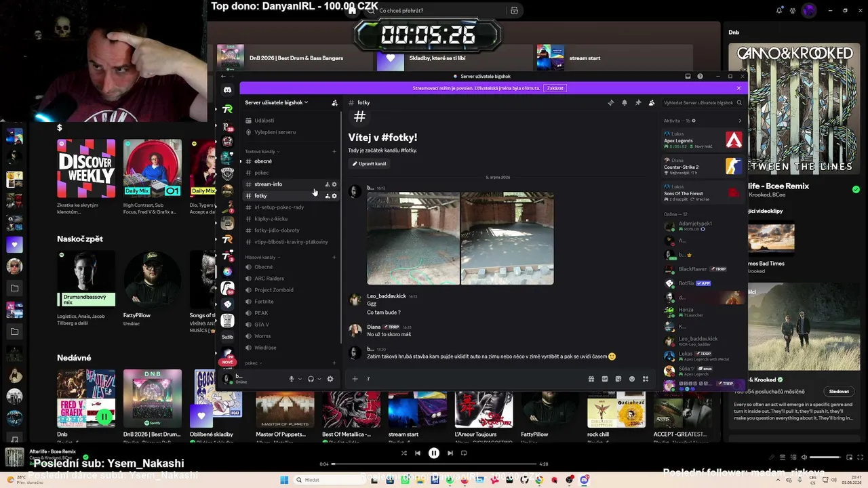The width and height of the screenshot is (868, 488).
Task: Add attachment with plus icon in message bar
Action: click(355, 379)
